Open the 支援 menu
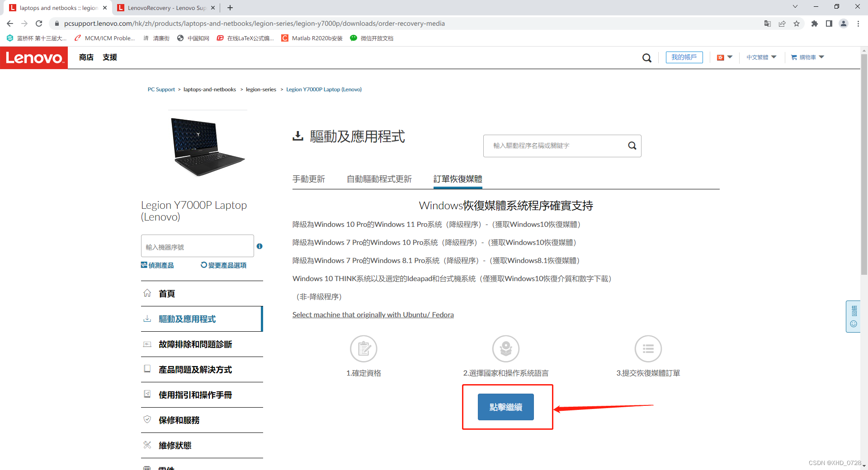The image size is (868, 470). [x=110, y=57]
